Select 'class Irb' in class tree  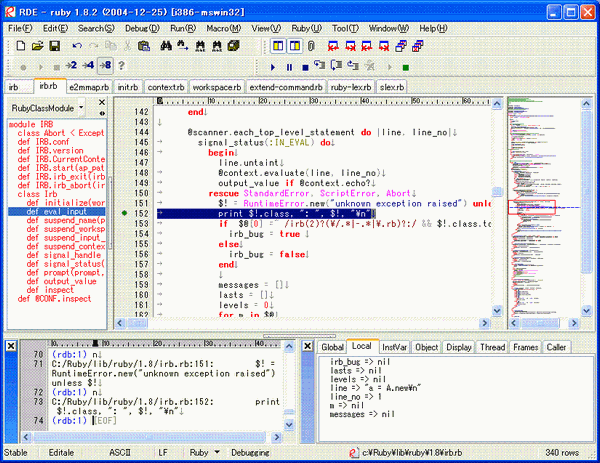click(x=37, y=194)
